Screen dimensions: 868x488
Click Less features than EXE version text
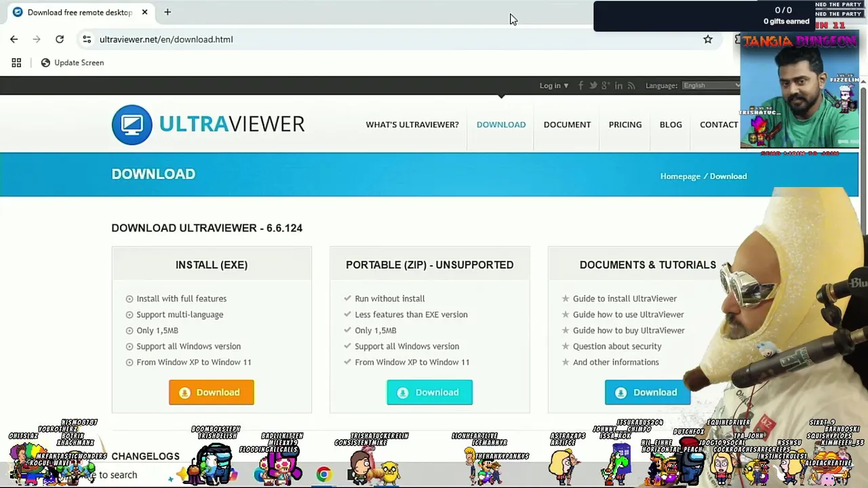[411, 314]
